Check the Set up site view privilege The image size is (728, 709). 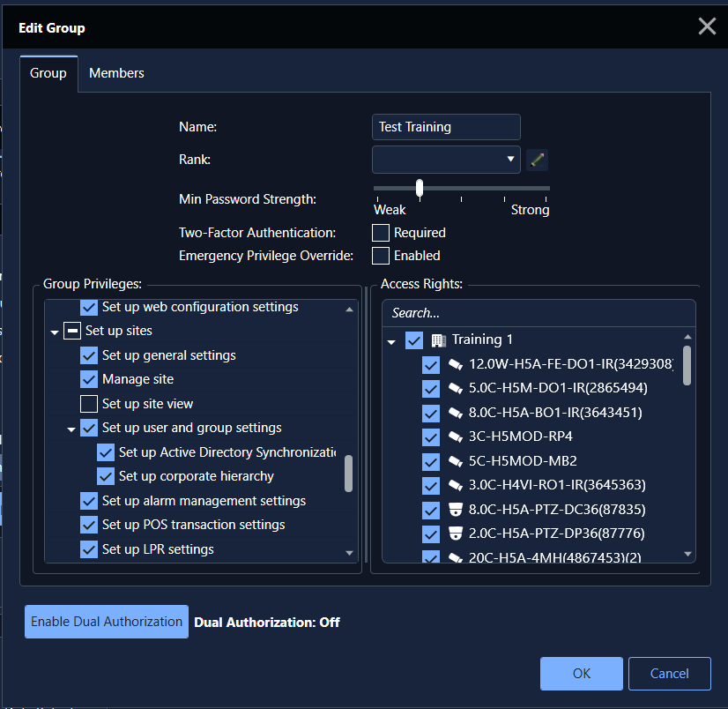tap(89, 404)
